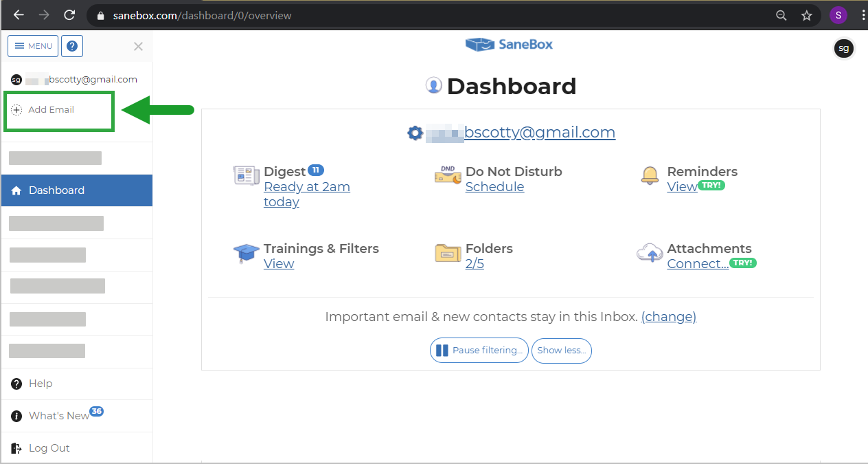Close the sidebar with the X

coord(138,47)
